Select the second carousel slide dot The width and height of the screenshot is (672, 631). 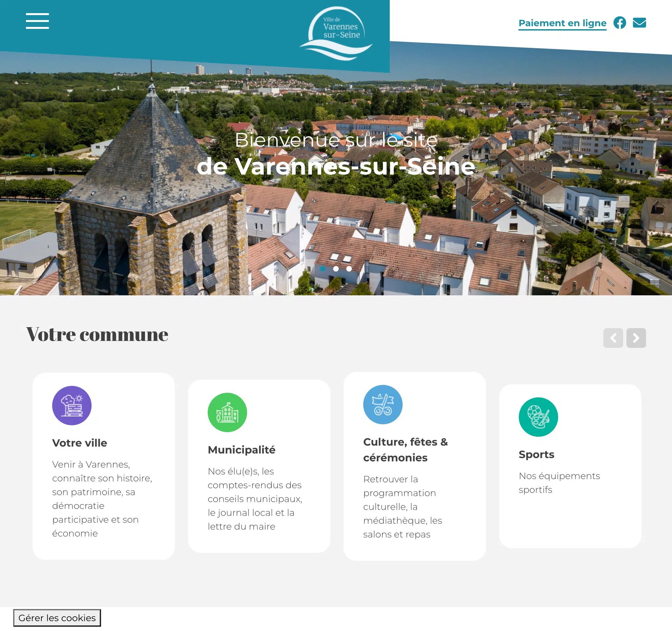(x=336, y=269)
